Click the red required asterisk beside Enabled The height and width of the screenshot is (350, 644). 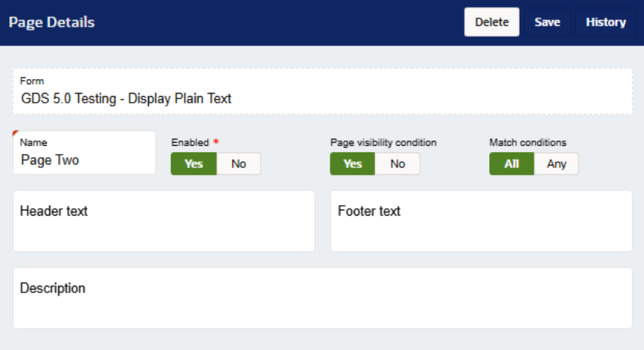[x=215, y=142]
